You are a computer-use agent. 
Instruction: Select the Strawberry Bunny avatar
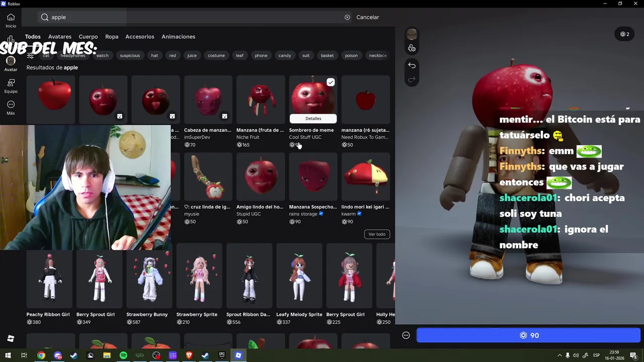pyautogui.click(x=149, y=276)
